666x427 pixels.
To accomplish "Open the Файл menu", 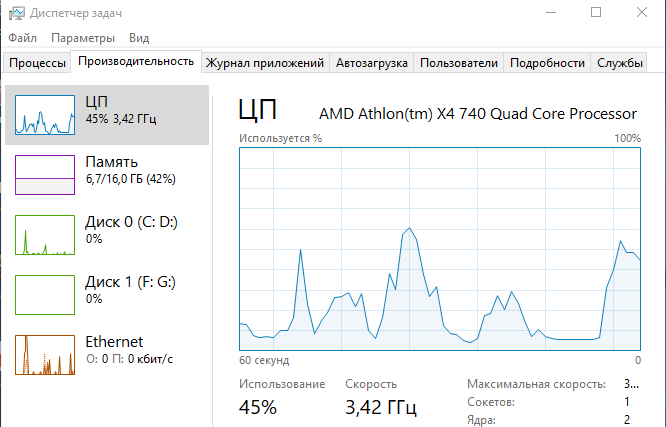I will [22, 38].
